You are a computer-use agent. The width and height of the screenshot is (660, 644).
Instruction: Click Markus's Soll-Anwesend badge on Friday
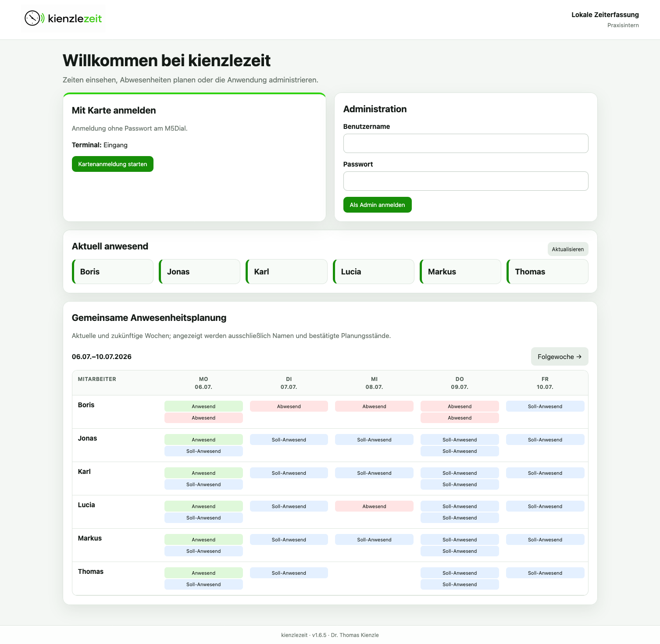click(x=545, y=540)
